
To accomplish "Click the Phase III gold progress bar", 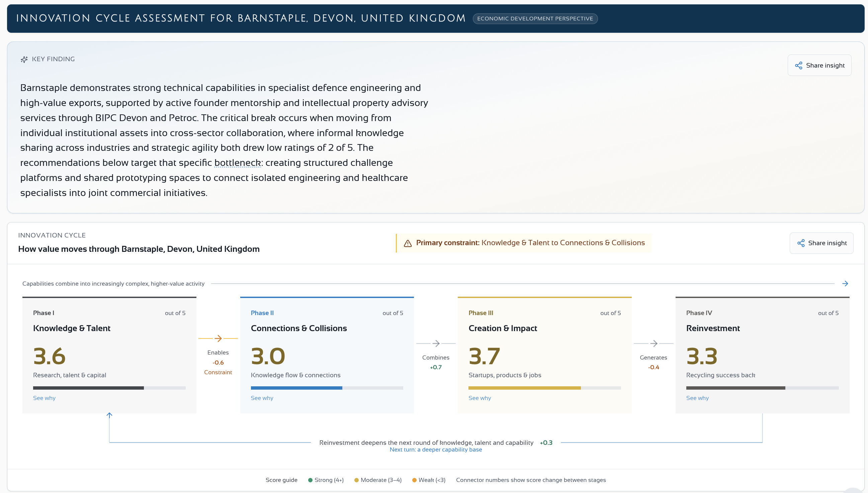I will tap(545, 388).
